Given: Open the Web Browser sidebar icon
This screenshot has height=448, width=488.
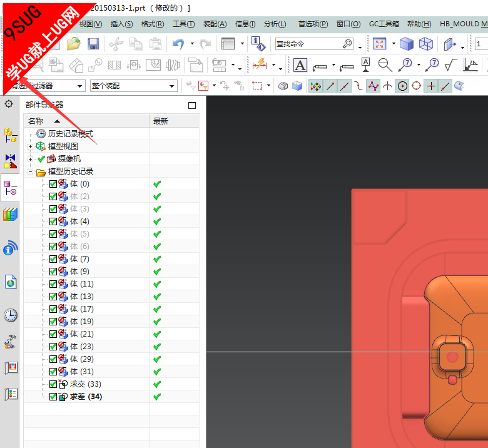Looking at the screenshot, I should coord(10,282).
